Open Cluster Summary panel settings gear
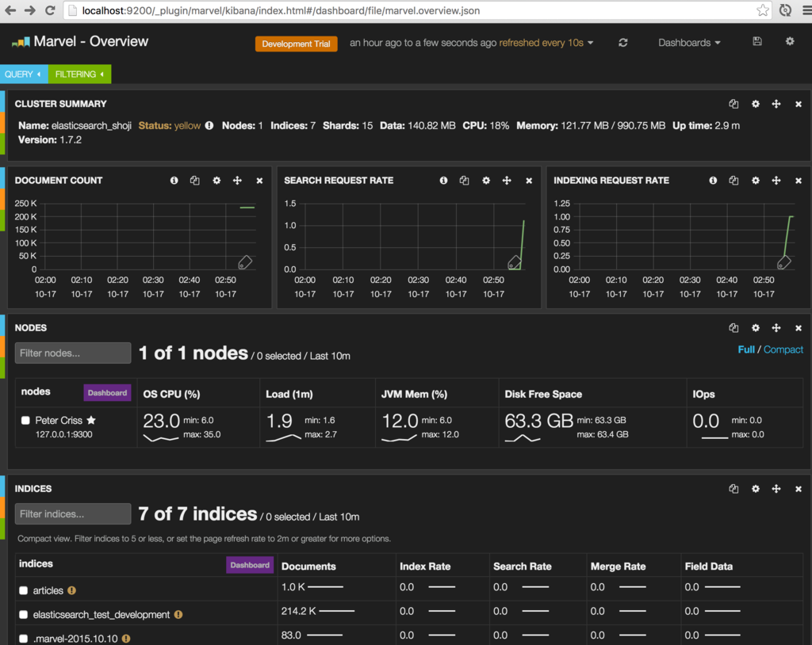The width and height of the screenshot is (812, 645). coord(756,104)
